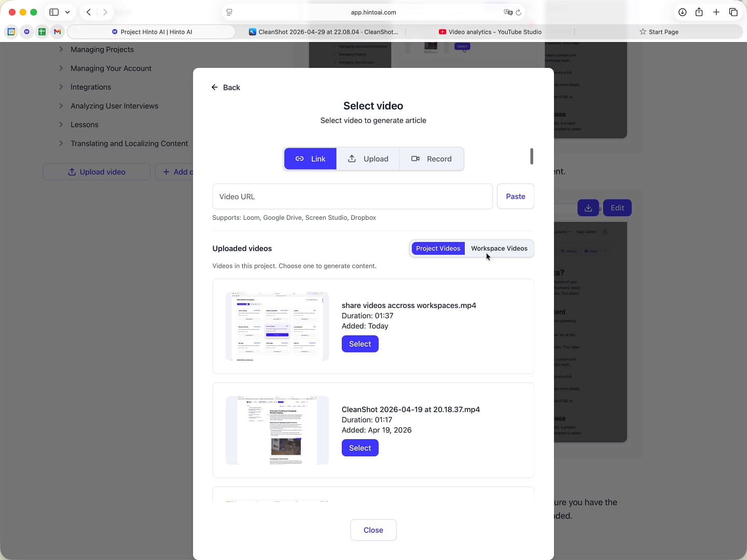Choose the Upload video source option
Image resolution: width=747 pixels, height=560 pixels.
(x=368, y=159)
